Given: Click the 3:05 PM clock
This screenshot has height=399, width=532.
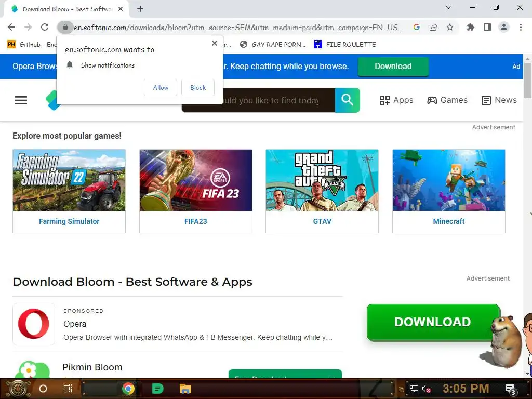Looking at the screenshot, I should tap(465, 389).
